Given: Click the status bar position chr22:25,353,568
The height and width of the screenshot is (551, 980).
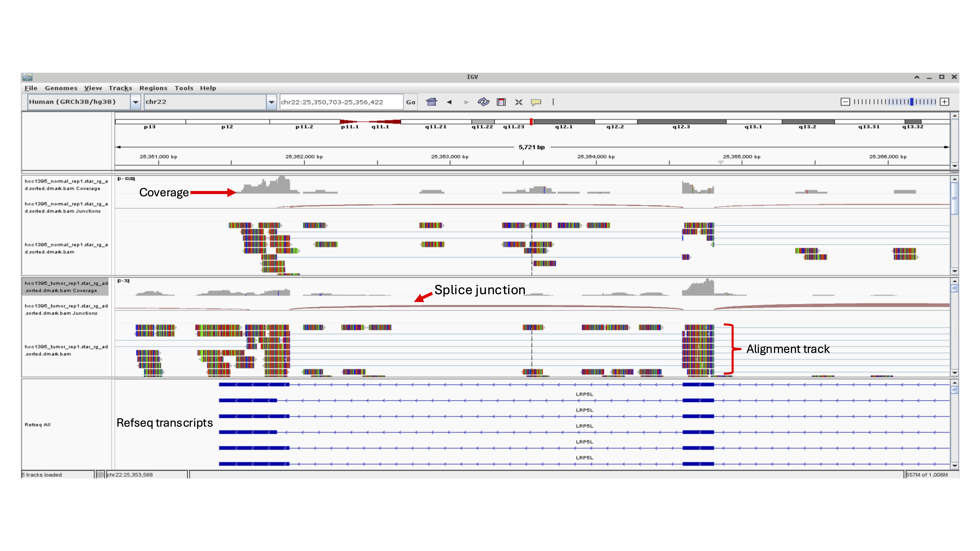Looking at the screenshot, I should point(130,475).
